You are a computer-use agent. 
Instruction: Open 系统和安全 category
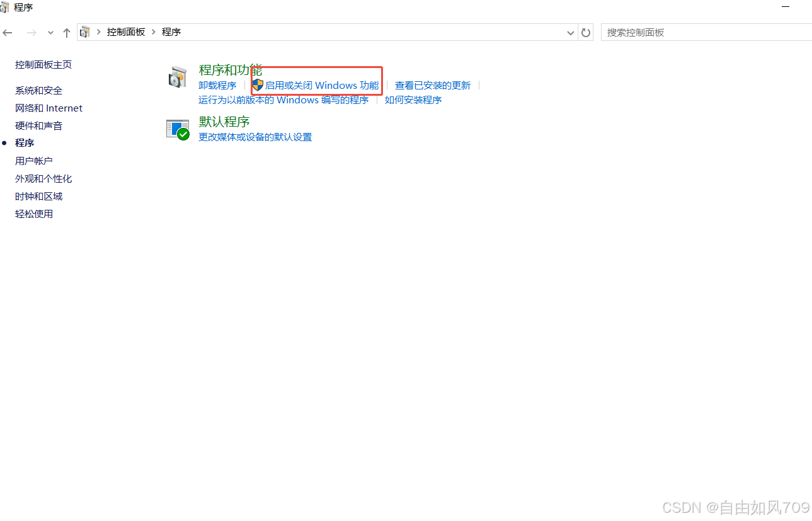click(x=39, y=90)
